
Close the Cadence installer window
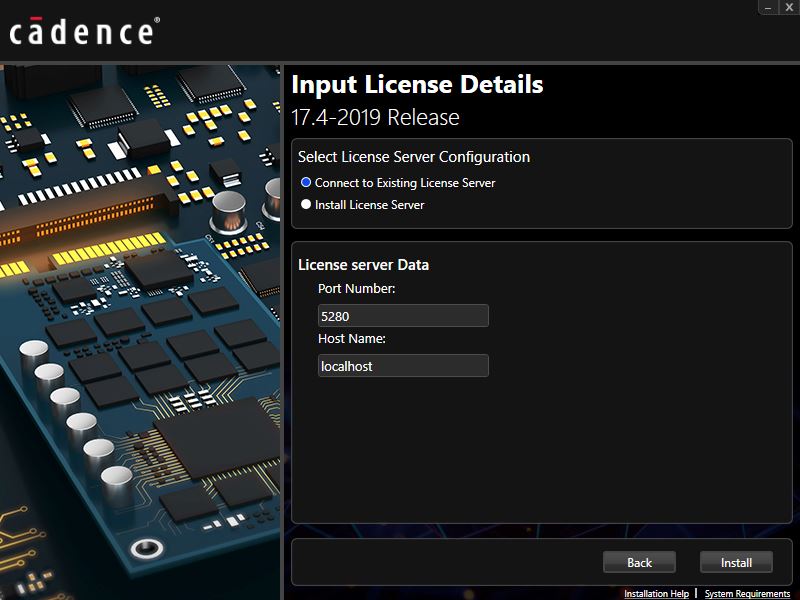tap(789, 7)
